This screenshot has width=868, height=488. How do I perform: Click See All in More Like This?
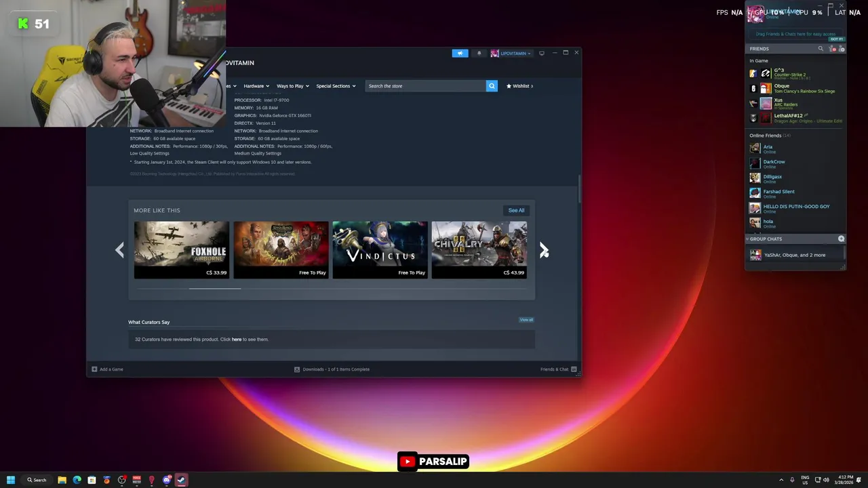516,210
